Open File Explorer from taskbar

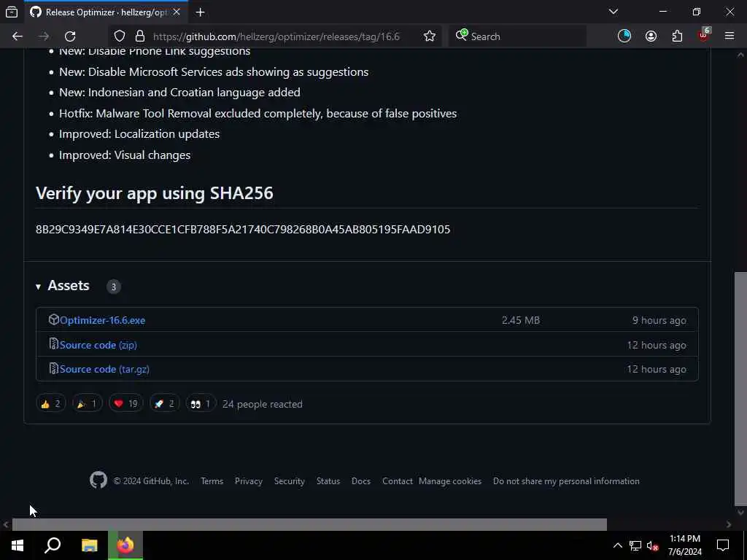(89, 545)
